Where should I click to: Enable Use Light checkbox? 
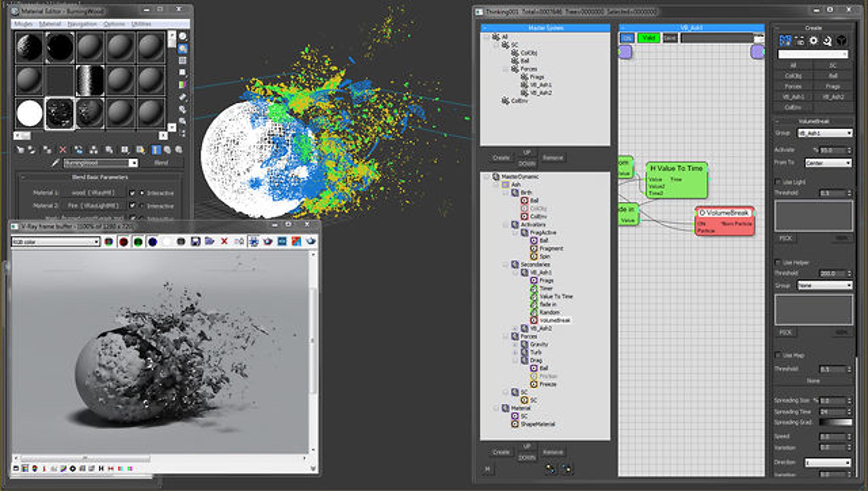[x=778, y=182]
